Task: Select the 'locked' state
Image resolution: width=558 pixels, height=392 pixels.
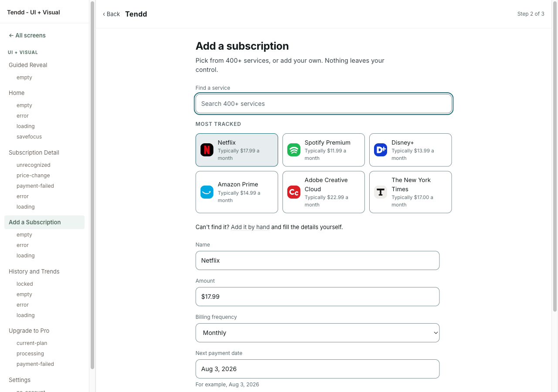Action: click(25, 284)
